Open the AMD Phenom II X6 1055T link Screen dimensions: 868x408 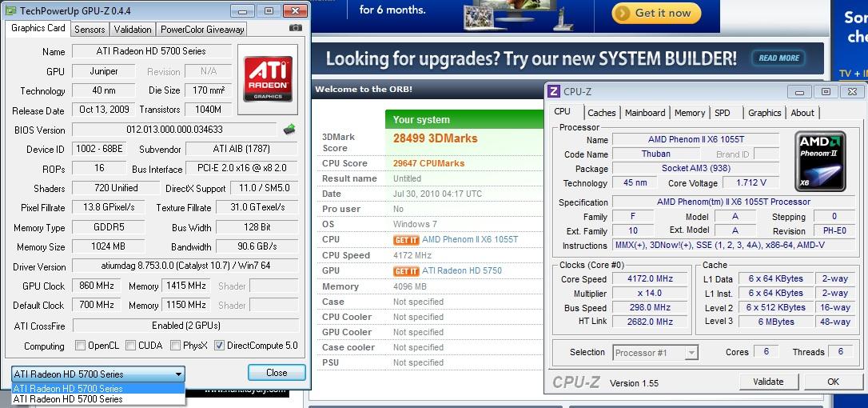(x=470, y=239)
